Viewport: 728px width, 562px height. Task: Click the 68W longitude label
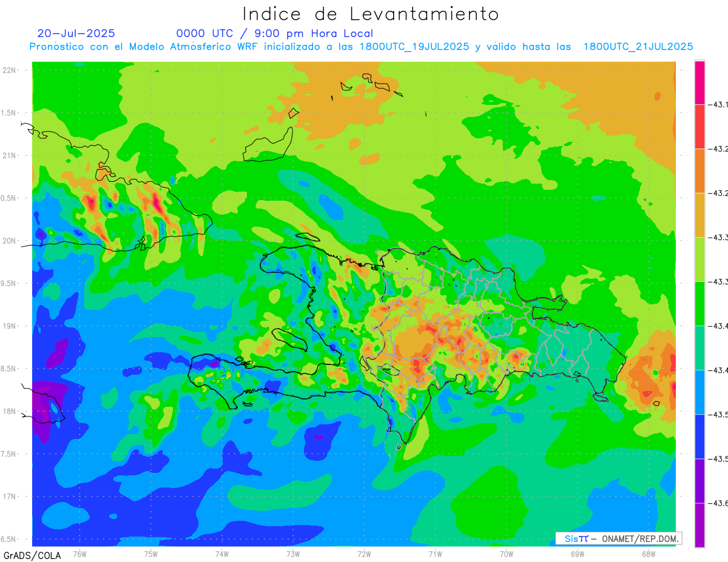pos(649,554)
